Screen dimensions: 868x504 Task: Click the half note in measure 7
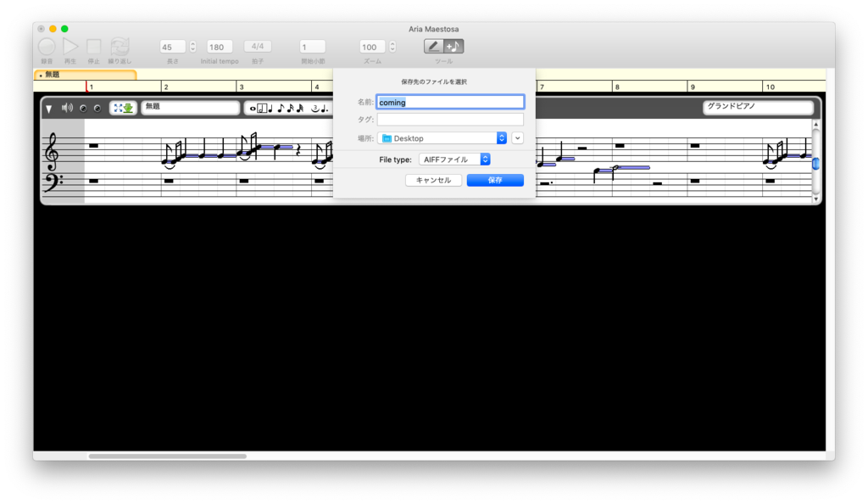(x=615, y=171)
